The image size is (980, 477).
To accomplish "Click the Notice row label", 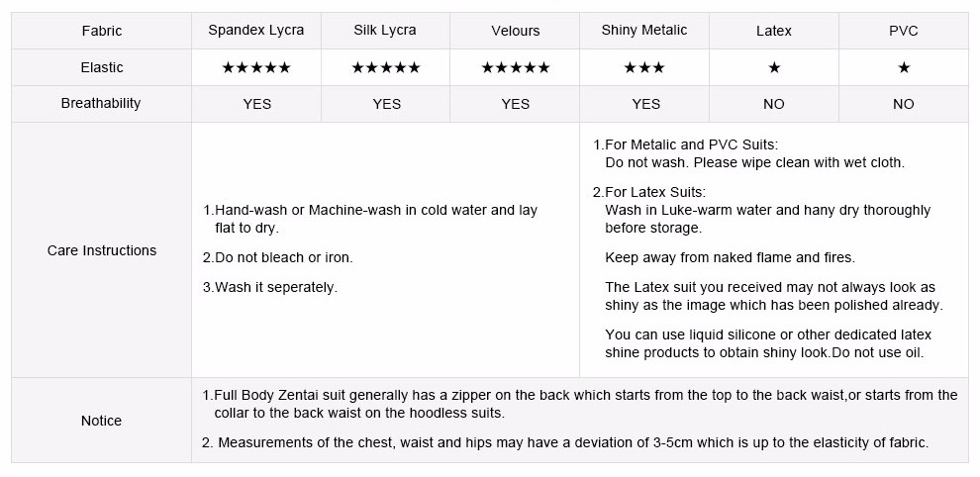I will (x=102, y=422).
